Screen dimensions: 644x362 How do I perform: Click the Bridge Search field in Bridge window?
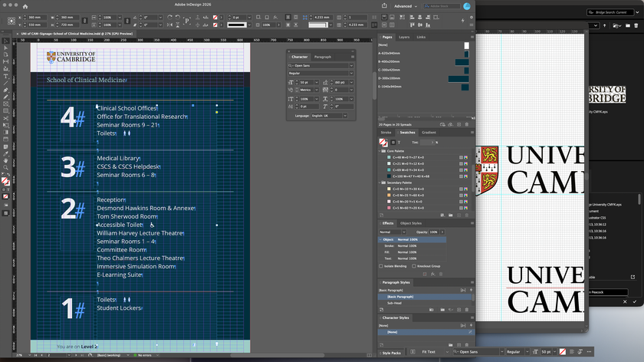[609, 12]
